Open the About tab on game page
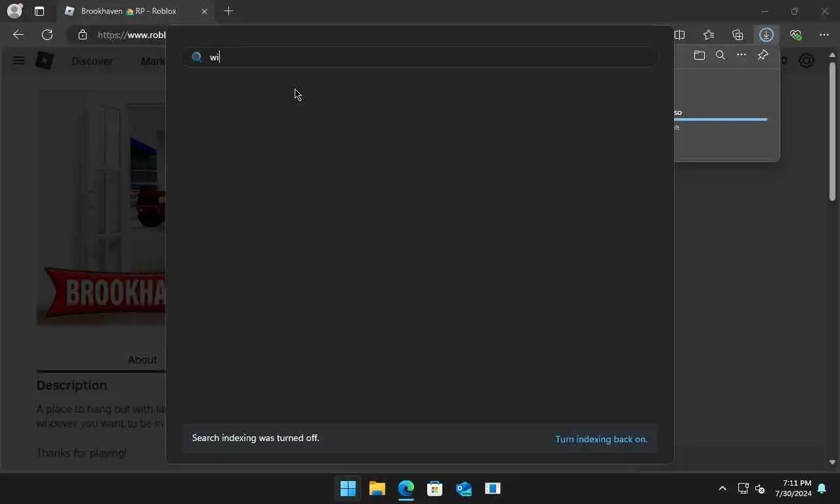 (x=142, y=360)
